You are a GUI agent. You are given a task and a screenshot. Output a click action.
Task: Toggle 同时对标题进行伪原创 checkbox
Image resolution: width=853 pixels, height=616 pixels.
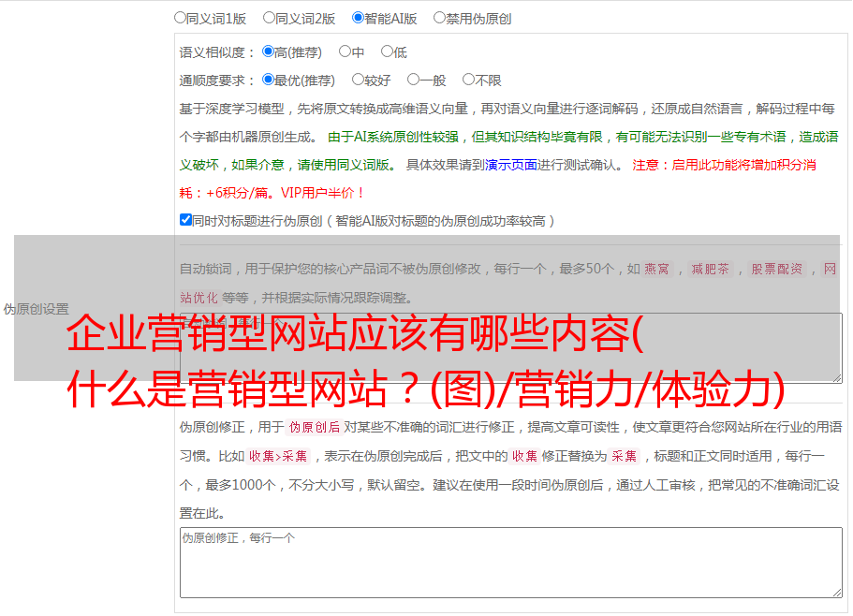(185, 220)
